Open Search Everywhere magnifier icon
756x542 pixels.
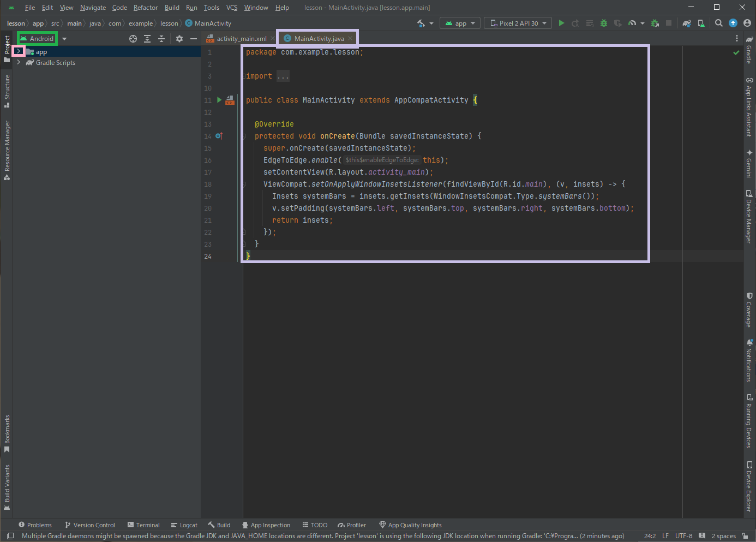(x=719, y=23)
